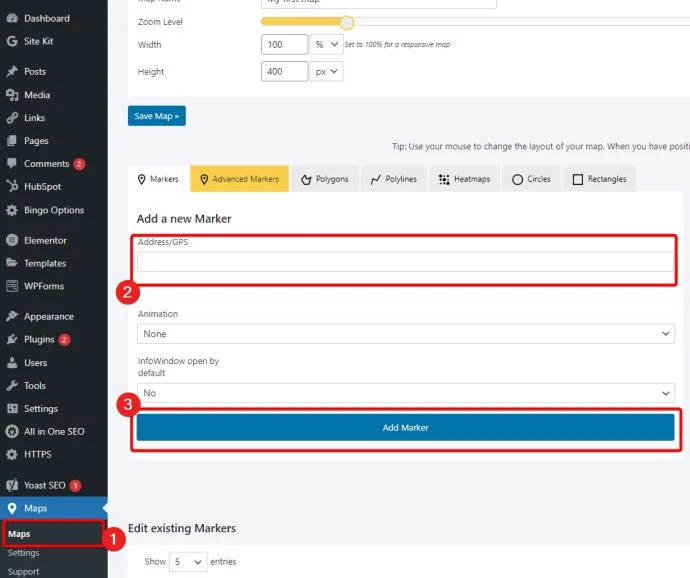Switch to the Polylines tab
Image resolution: width=690 pixels, height=578 pixels.
click(393, 179)
